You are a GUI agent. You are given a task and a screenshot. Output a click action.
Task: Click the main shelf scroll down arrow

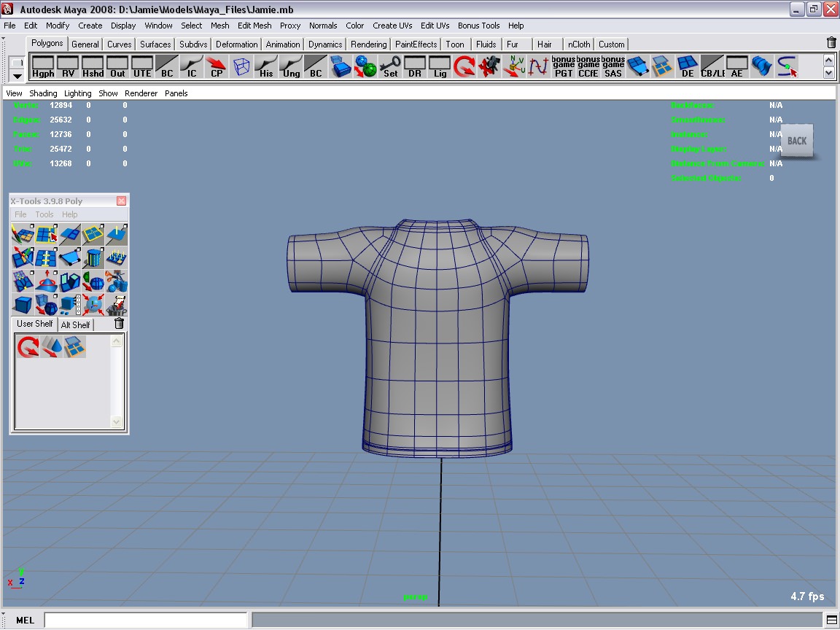click(829, 73)
